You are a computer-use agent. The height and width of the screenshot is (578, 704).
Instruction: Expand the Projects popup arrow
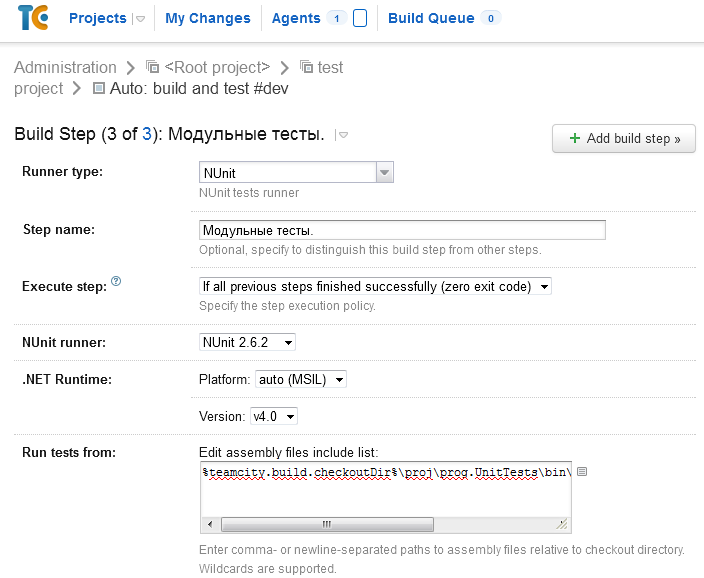(x=140, y=19)
